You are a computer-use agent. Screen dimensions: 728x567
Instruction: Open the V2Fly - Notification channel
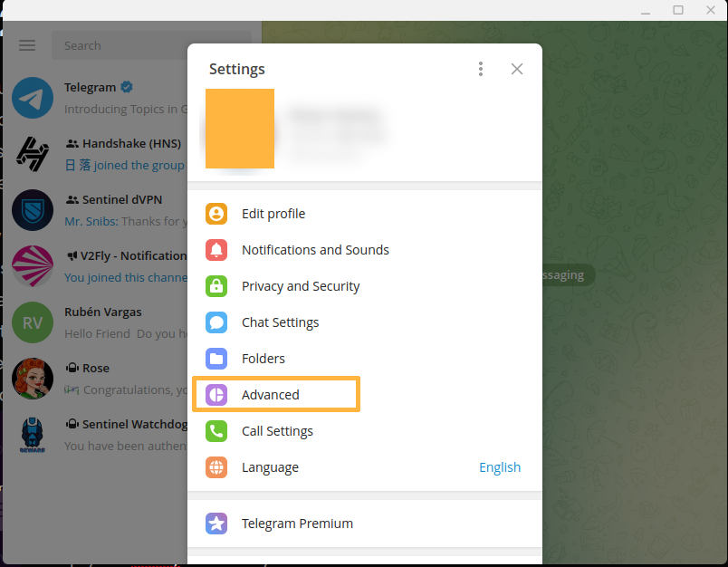pos(95,266)
